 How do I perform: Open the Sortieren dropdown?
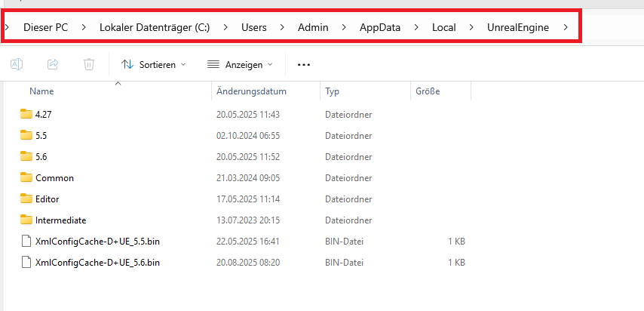(x=153, y=65)
